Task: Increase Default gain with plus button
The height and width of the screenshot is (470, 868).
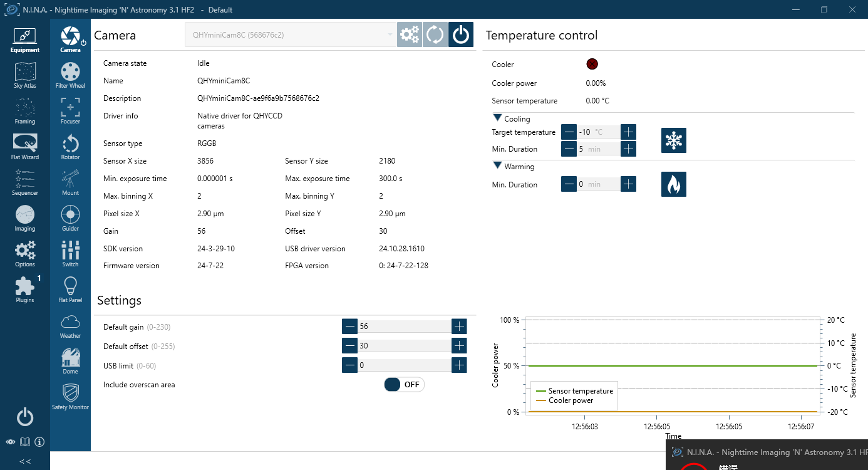Action: click(x=459, y=326)
